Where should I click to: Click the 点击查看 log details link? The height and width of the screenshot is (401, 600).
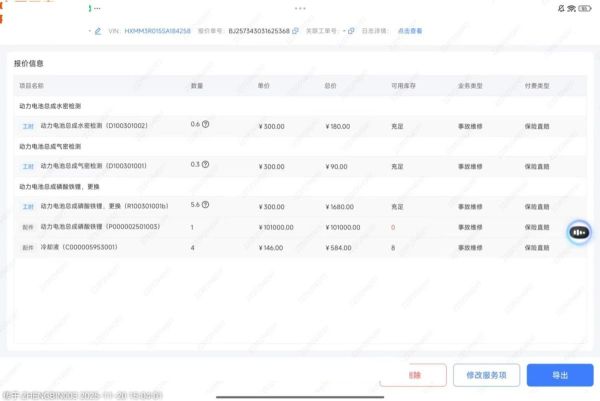pos(411,31)
